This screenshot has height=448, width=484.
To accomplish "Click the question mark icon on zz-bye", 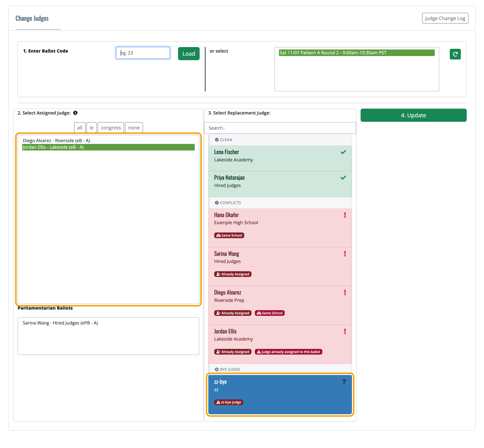I will (344, 382).
